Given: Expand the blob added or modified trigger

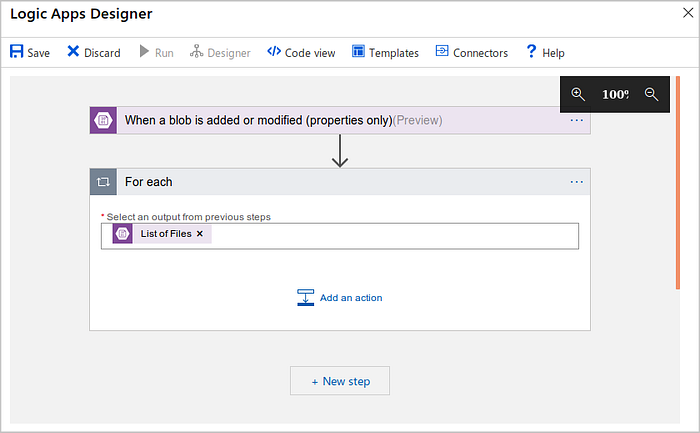Looking at the screenshot, I should 340,120.
